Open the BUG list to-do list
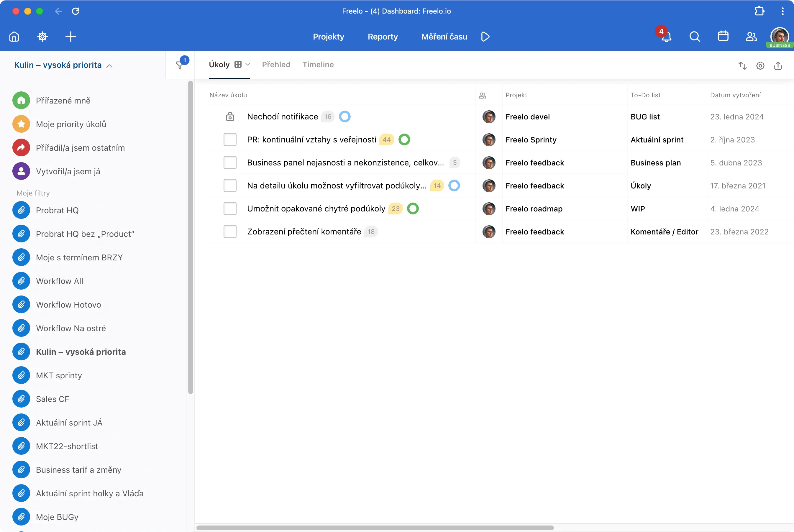The height and width of the screenshot is (532, 794). point(645,117)
